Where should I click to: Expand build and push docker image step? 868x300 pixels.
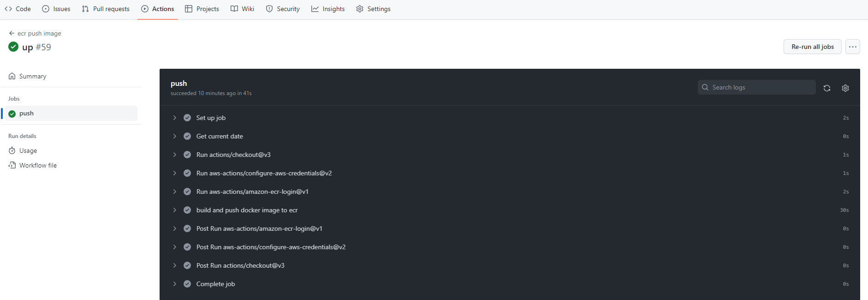[x=175, y=210]
